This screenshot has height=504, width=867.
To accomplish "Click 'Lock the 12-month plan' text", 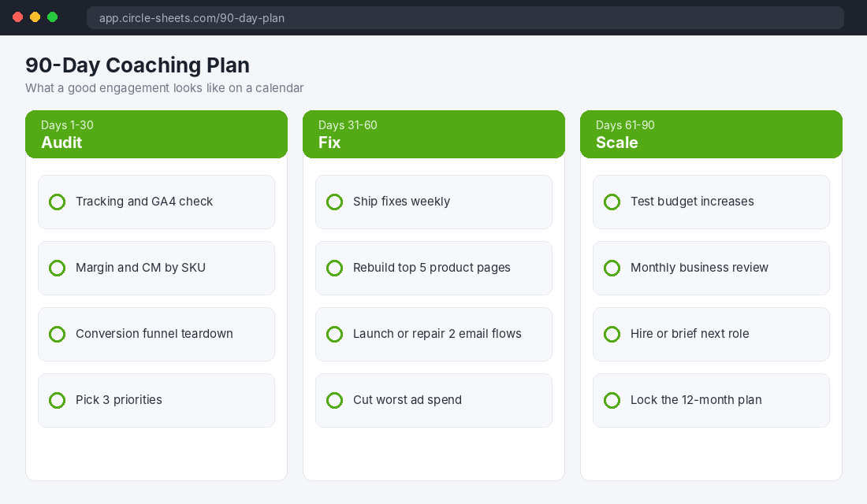I will coord(696,400).
